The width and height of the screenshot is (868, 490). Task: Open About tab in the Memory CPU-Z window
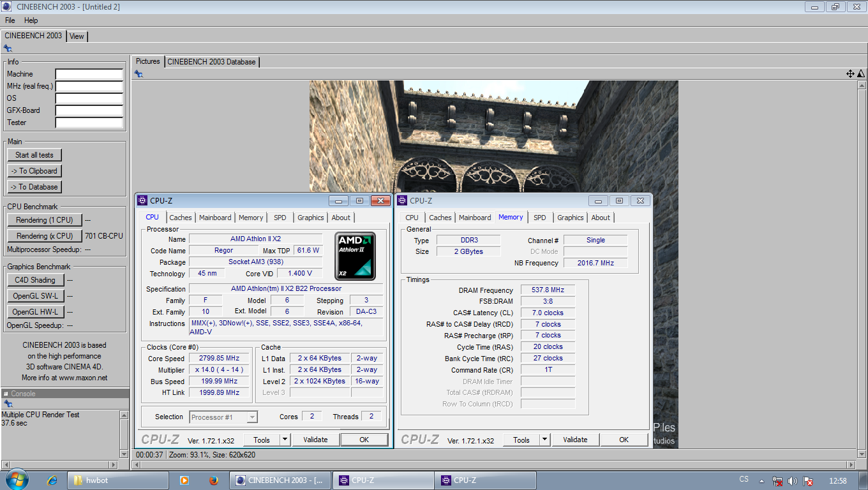coord(601,218)
